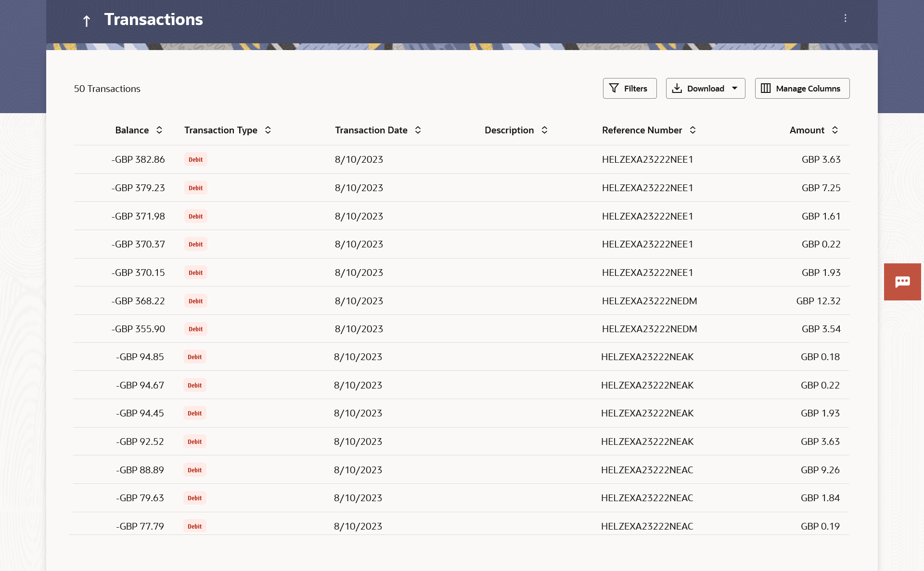
Task: Open Manage Columns options
Action: (x=802, y=89)
